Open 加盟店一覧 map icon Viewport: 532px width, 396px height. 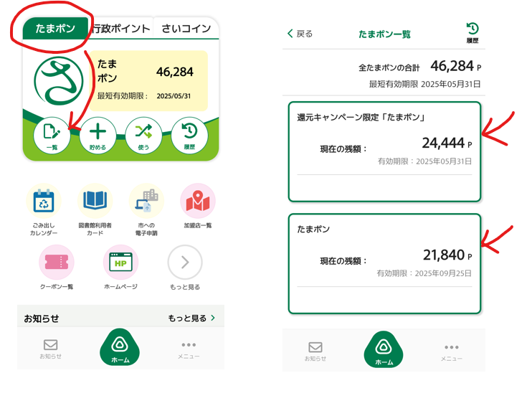(x=198, y=202)
